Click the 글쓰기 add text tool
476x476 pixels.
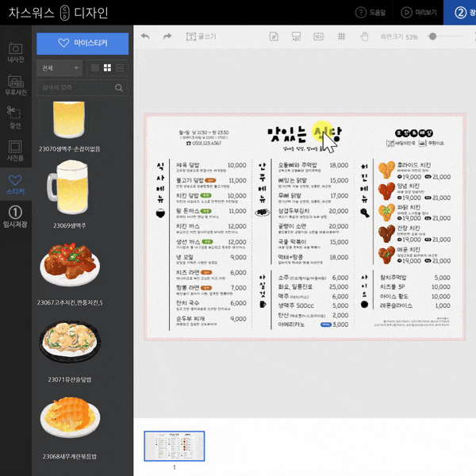tap(201, 36)
